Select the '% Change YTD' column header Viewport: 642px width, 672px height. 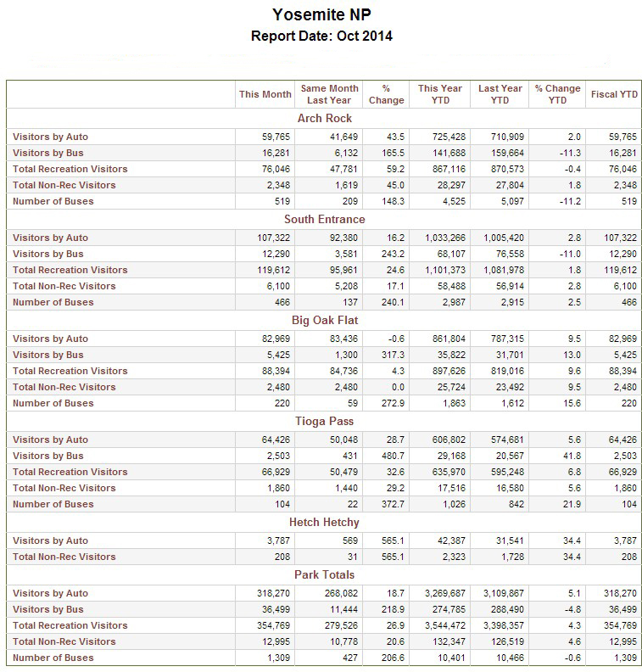tap(557, 94)
